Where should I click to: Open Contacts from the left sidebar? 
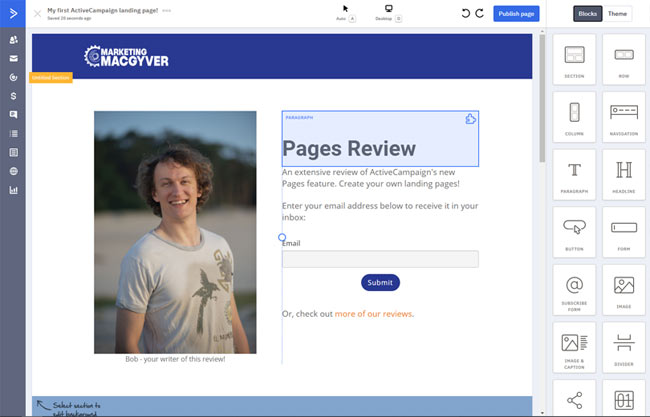point(13,40)
